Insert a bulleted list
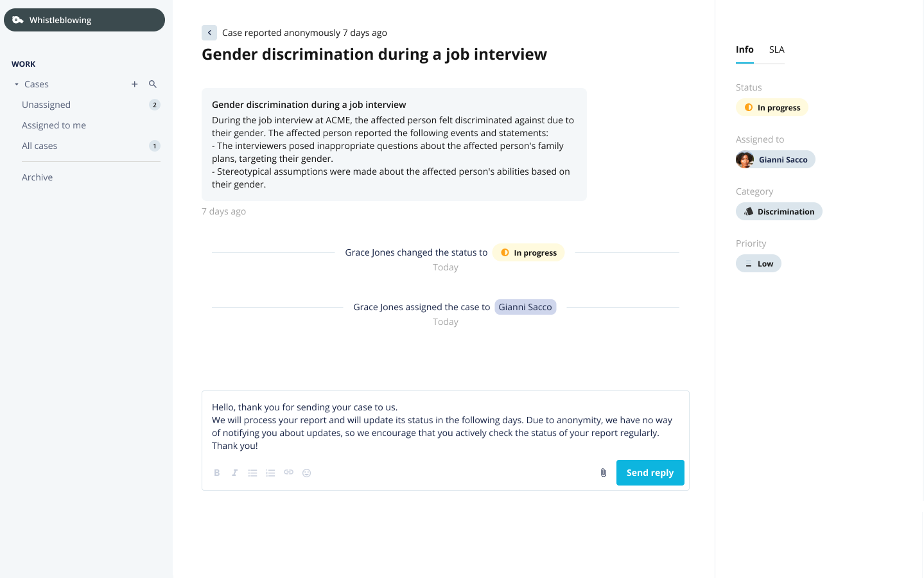 tap(253, 473)
